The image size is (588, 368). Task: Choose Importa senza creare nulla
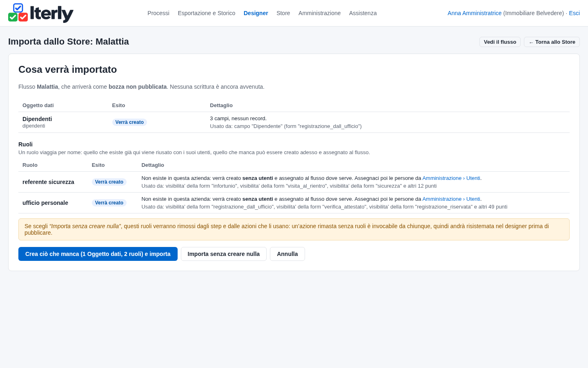pos(224,254)
